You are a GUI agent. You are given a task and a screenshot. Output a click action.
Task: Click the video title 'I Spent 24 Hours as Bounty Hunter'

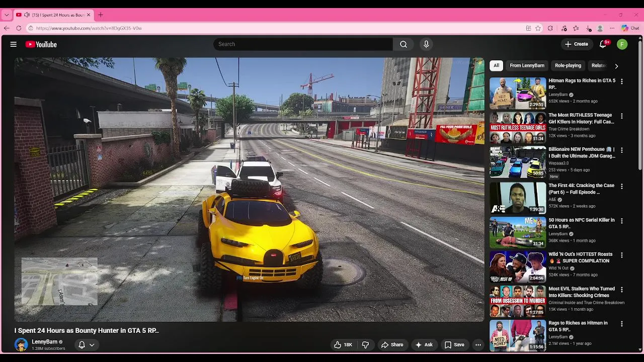87,330
